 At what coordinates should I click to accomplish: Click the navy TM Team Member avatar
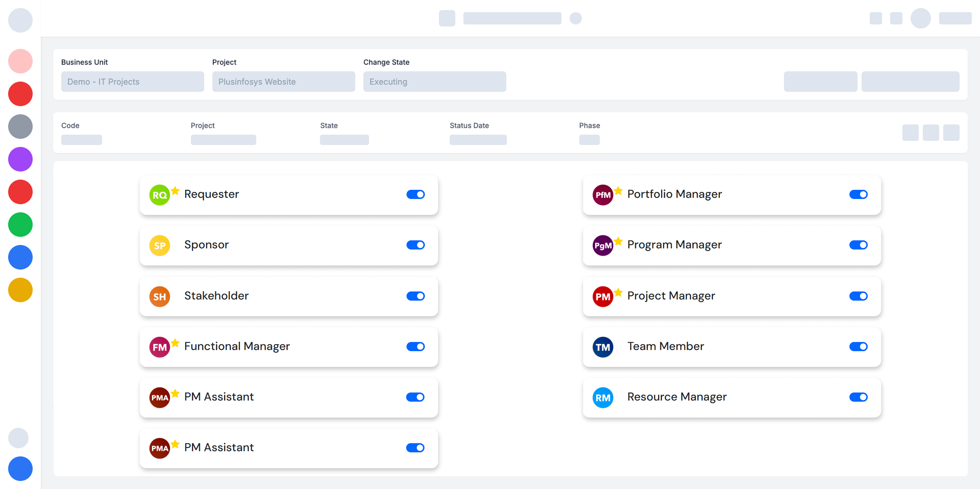click(603, 347)
